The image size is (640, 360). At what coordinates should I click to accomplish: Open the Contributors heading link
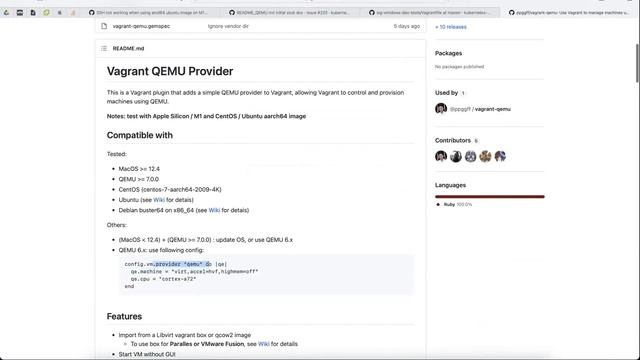[x=453, y=140]
